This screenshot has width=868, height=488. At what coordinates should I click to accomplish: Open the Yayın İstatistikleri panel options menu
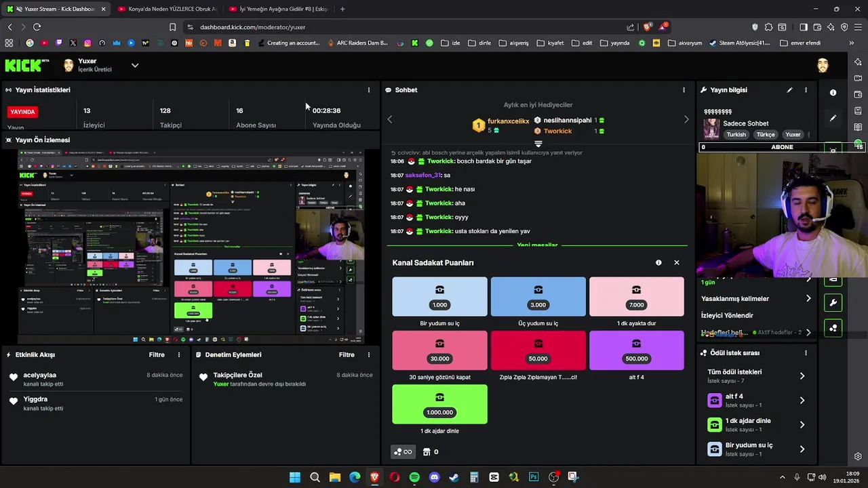(x=369, y=89)
